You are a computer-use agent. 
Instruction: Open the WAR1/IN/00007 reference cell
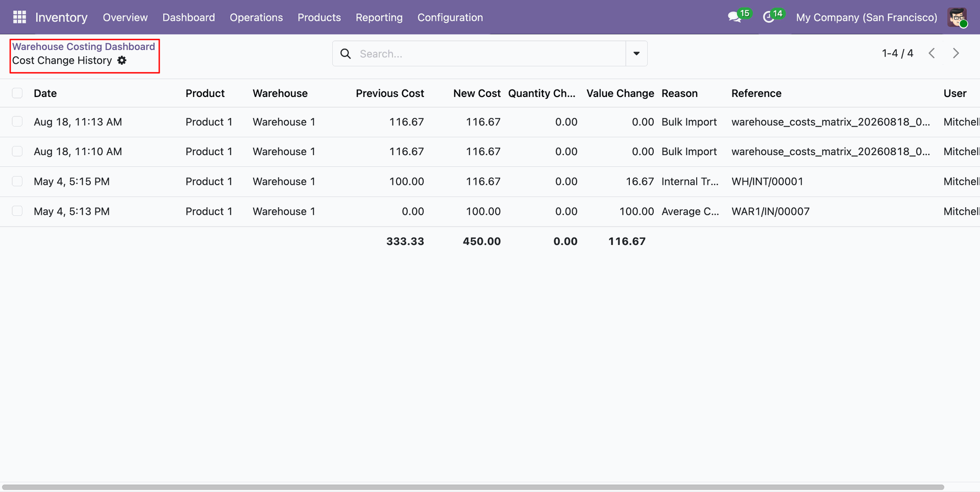point(770,211)
